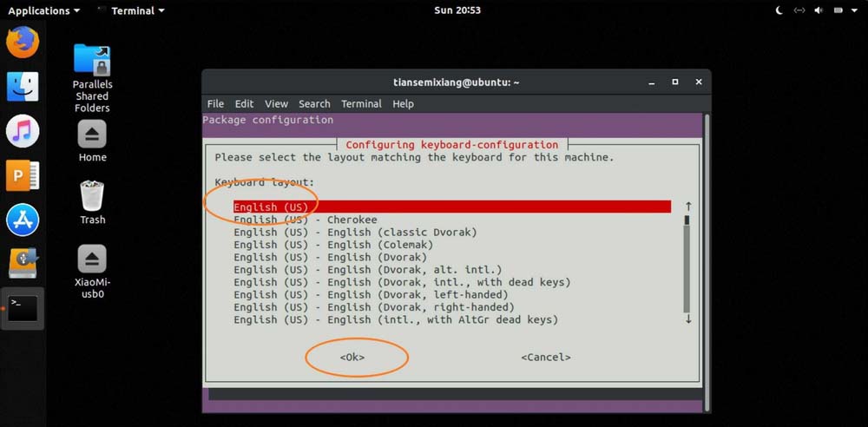This screenshot has width=868, height=427.
Task: Select English (classic Dvorak) layout
Action: click(355, 232)
